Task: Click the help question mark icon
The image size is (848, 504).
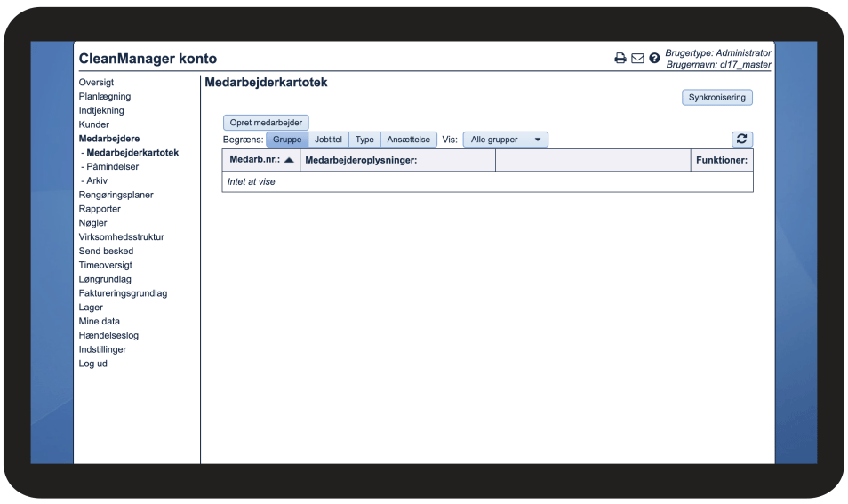Action: click(x=654, y=59)
